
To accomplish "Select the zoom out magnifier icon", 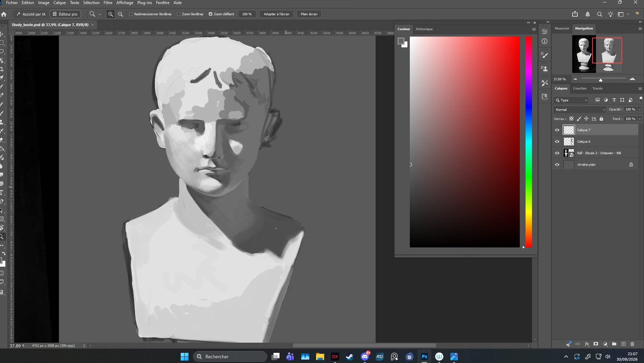I will pos(120,14).
